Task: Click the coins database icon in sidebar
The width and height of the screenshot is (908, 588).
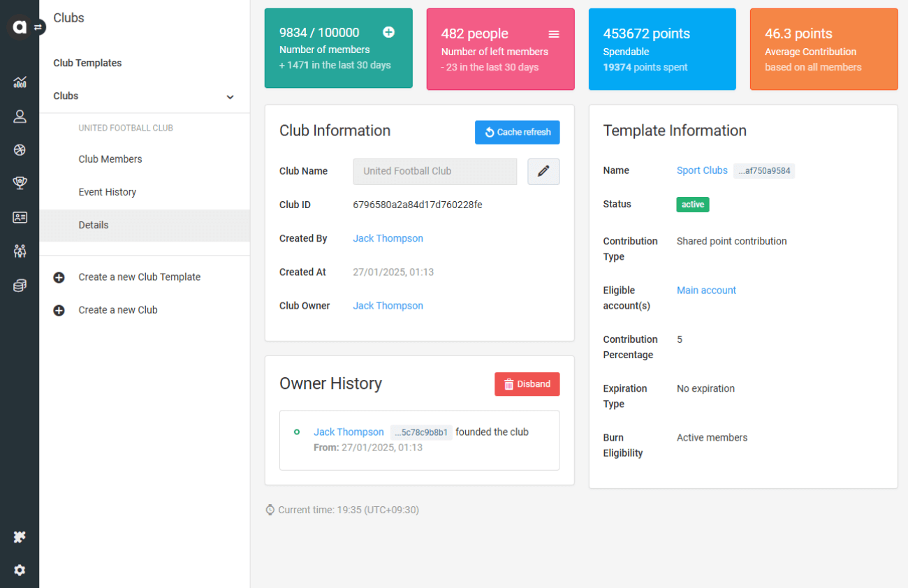Action: point(20,286)
